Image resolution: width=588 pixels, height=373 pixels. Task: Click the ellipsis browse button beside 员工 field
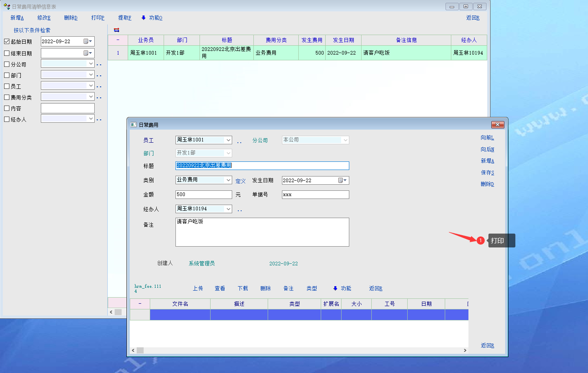click(x=240, y=141)
